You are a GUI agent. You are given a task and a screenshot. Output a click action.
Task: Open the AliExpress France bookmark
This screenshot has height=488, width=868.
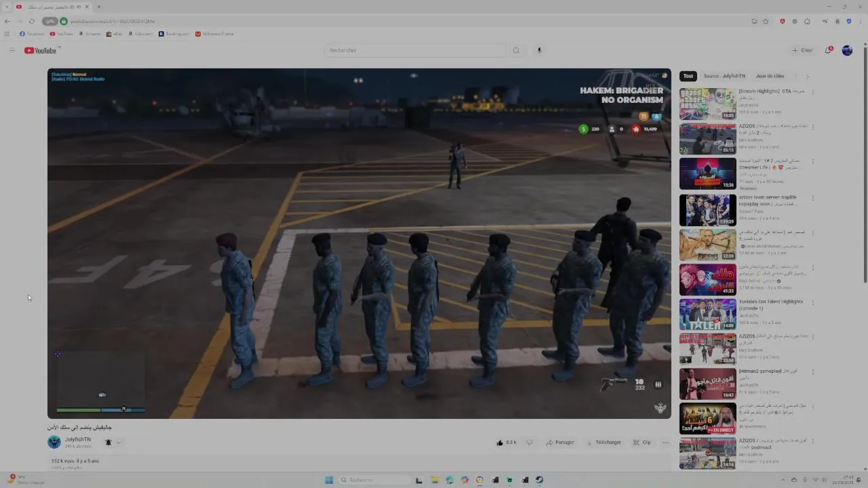pyautogui.click(x=214, y=34)
